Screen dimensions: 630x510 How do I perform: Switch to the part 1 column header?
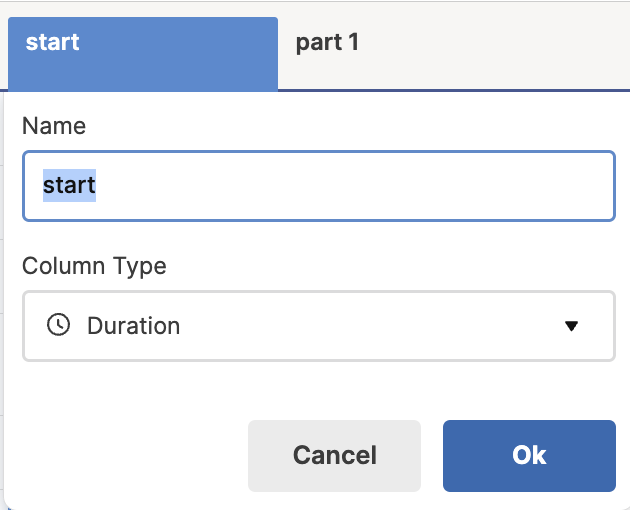[x=327, y=43]
